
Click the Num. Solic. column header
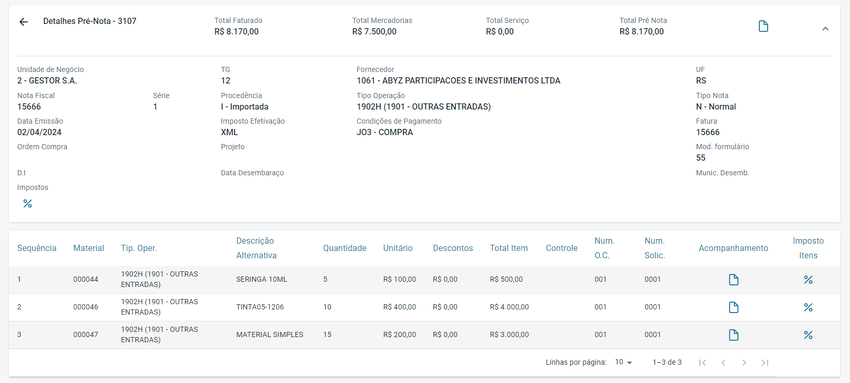[655, 248]
